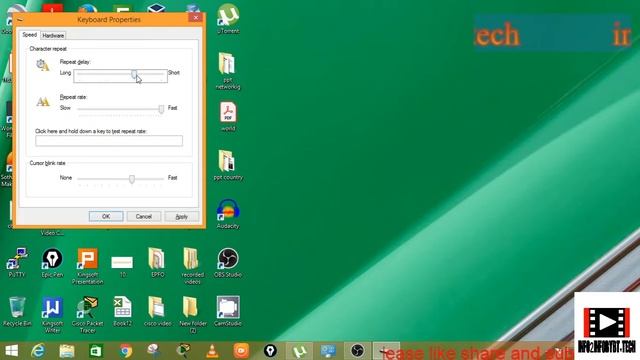The image size is (640, 360).
Task: Open the orange video player taskbar icon
Action: pyautogui.click(x=241, y=351)
